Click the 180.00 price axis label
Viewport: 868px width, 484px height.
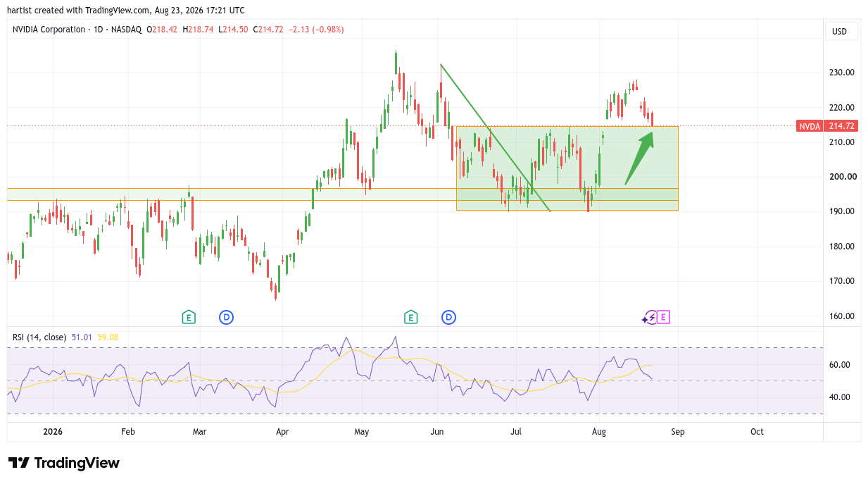(841, 247)
